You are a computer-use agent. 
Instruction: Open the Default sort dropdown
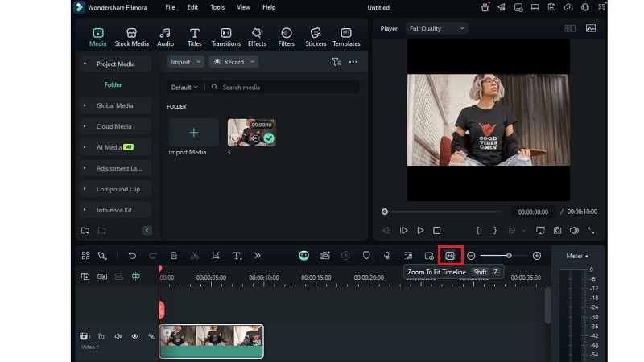click(184, 88)
